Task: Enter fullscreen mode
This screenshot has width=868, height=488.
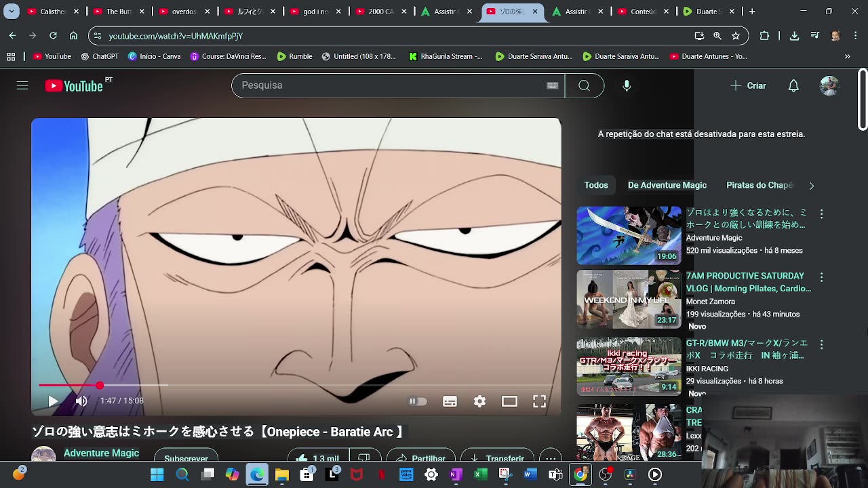Action: click(539, 401)
